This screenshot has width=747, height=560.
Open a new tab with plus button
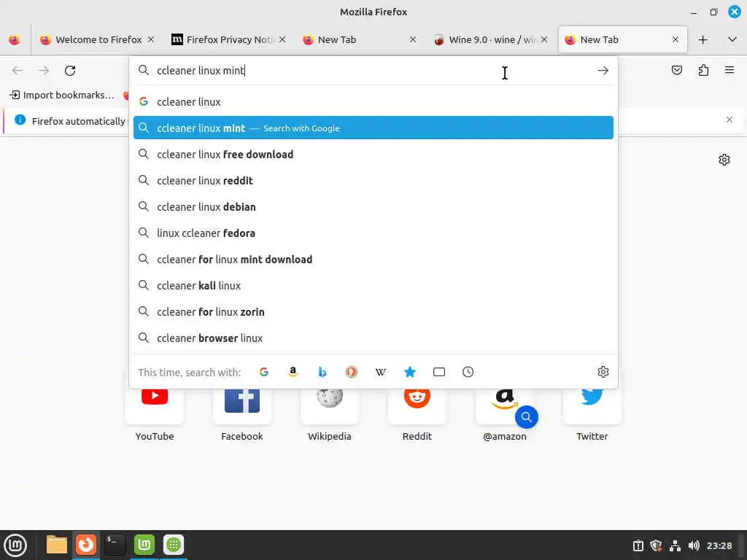[x=703, y=39]
